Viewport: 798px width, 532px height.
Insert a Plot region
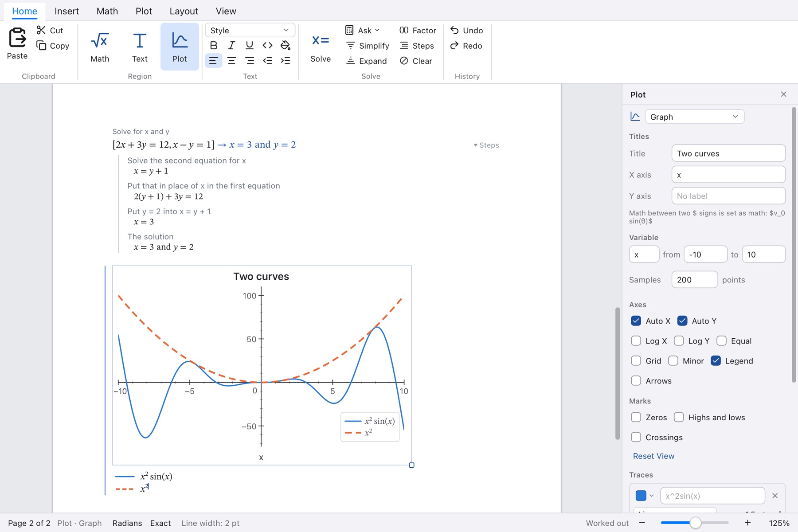click(180, 47)
